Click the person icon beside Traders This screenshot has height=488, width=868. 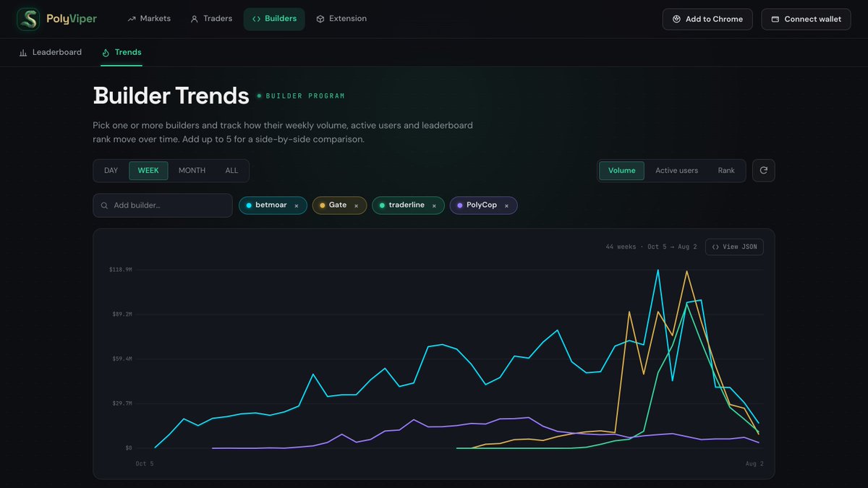coord(194,19)
